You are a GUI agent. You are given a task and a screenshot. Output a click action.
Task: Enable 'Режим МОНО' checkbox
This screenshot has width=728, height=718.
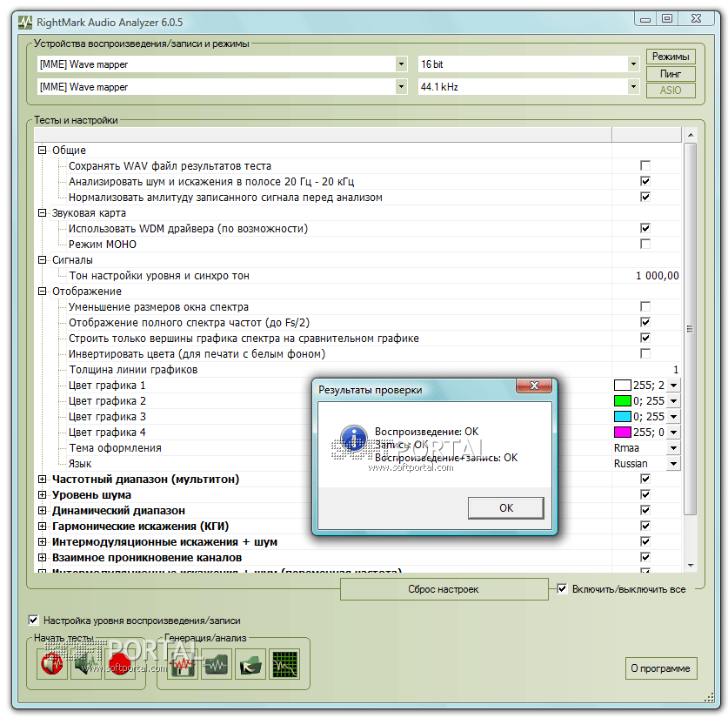pyautogui.click(x=645, y=244)
